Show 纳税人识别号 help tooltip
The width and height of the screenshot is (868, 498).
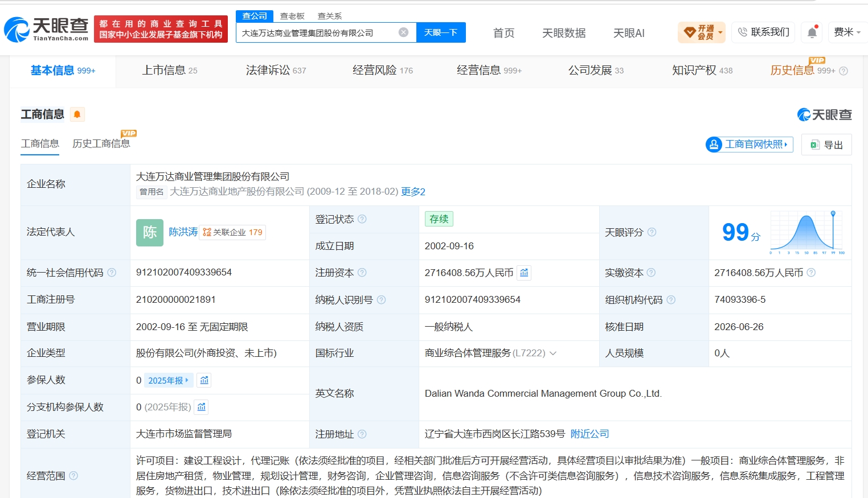(x=382, y=300)
